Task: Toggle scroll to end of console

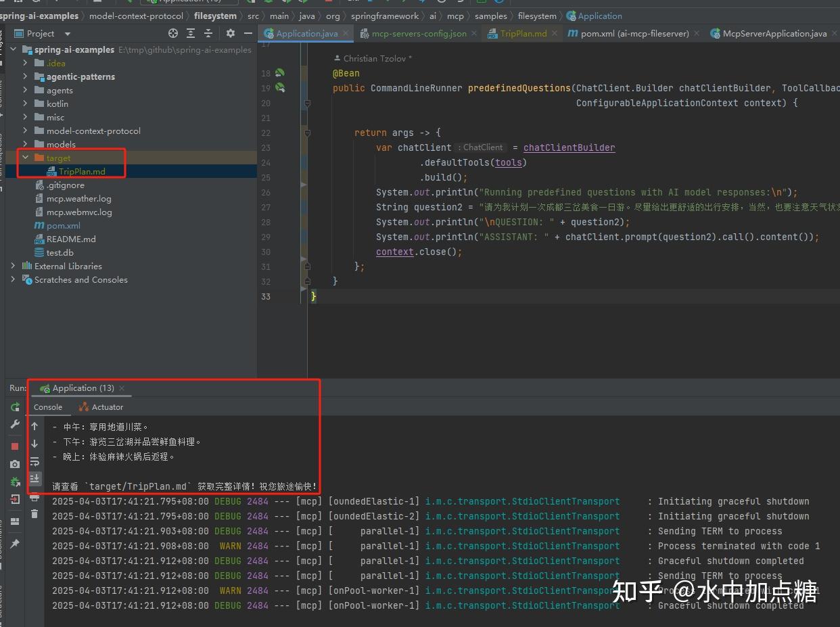Action: tap(34, 479)
